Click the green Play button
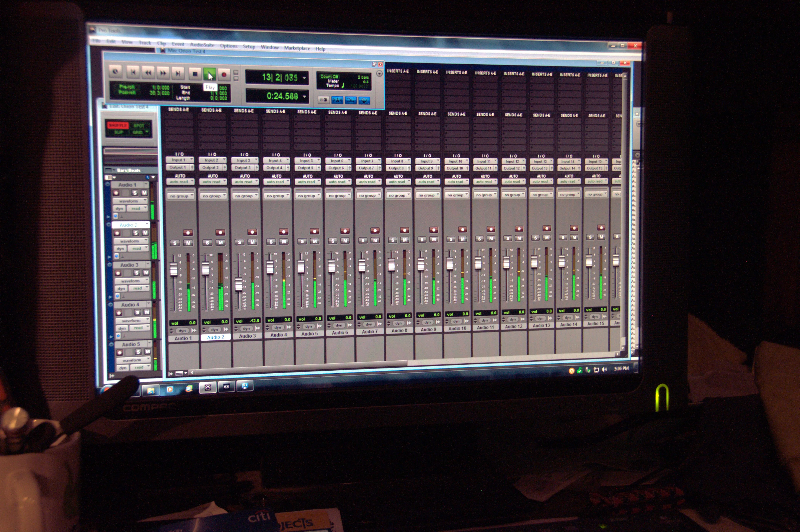This screenshot has height=532, width=800. tap(209, 74)
